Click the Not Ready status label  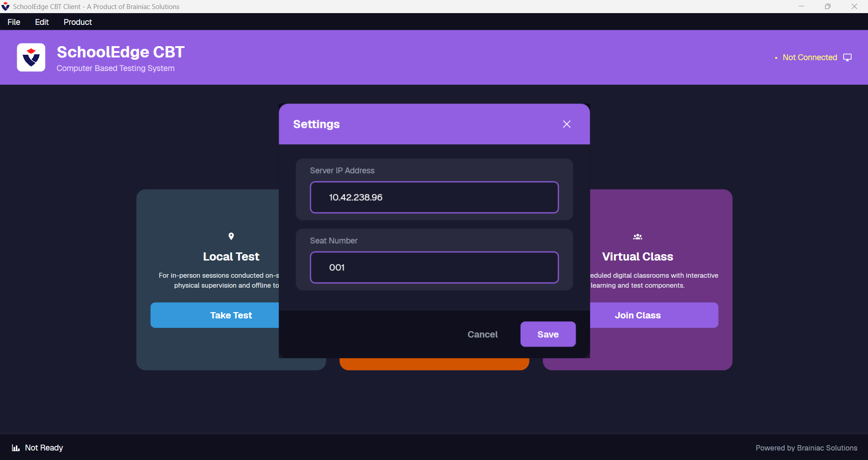click(44, 448)
